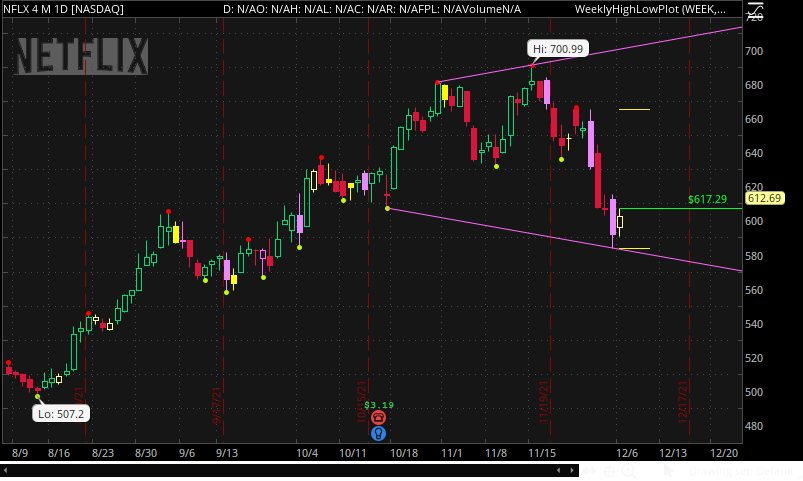This screenshot has height=481, width=803.
Task: Click the 540 level on price axis
Action: coord(754,324)
